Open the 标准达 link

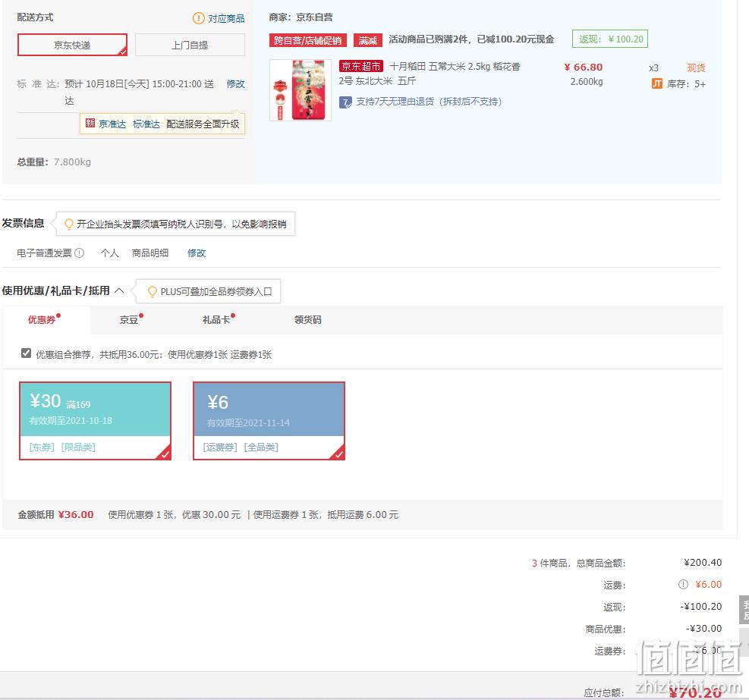pos(146,124)
